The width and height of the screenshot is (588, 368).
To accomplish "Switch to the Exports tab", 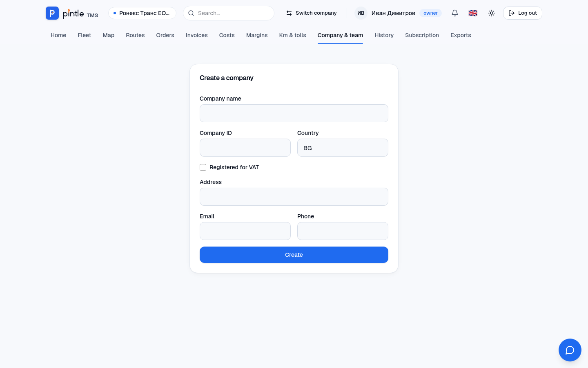I will pos(461,35).
